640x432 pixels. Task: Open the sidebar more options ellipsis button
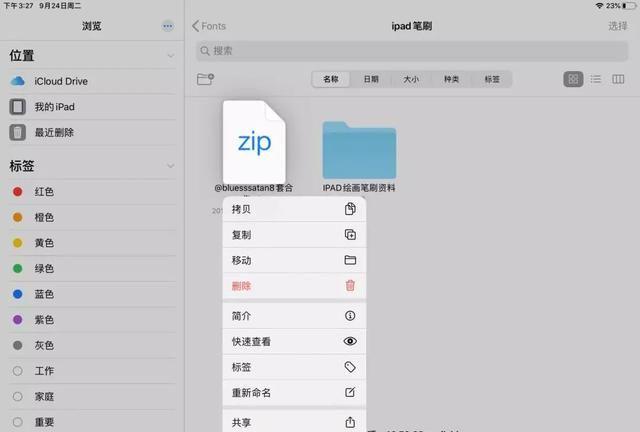point(168,26)
